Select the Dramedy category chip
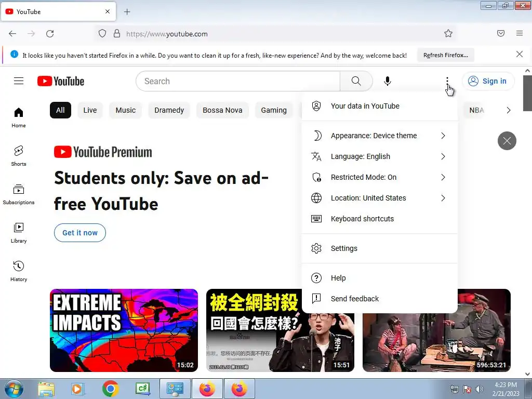 pyautogui.click(x=169, y=110)
